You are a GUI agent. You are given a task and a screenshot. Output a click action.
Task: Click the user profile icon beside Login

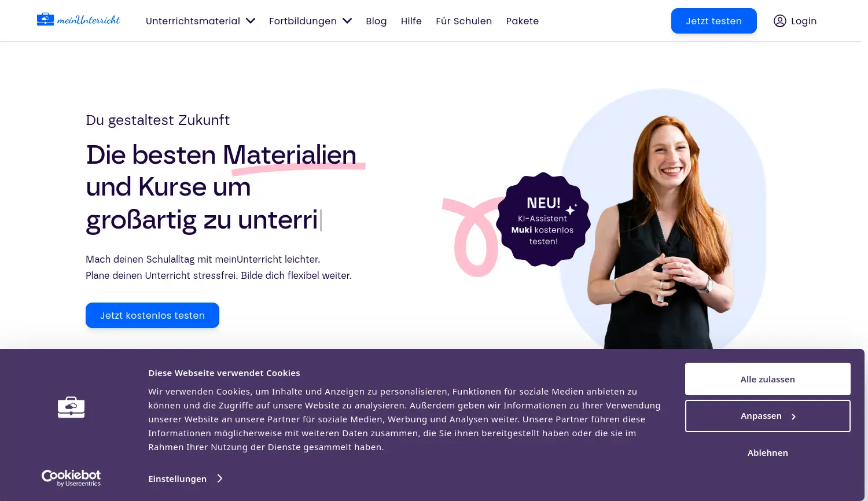[x=780, y=21]
